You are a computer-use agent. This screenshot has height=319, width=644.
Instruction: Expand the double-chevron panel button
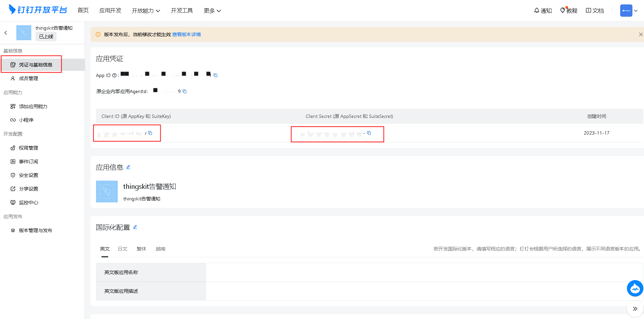click(x=635, y=309)
